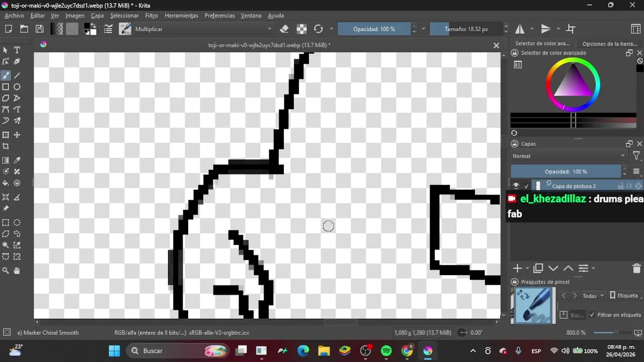Toggle wrap-around mode icon
Image resolution: width=644 pixels, height=362 pixels.
571,29
